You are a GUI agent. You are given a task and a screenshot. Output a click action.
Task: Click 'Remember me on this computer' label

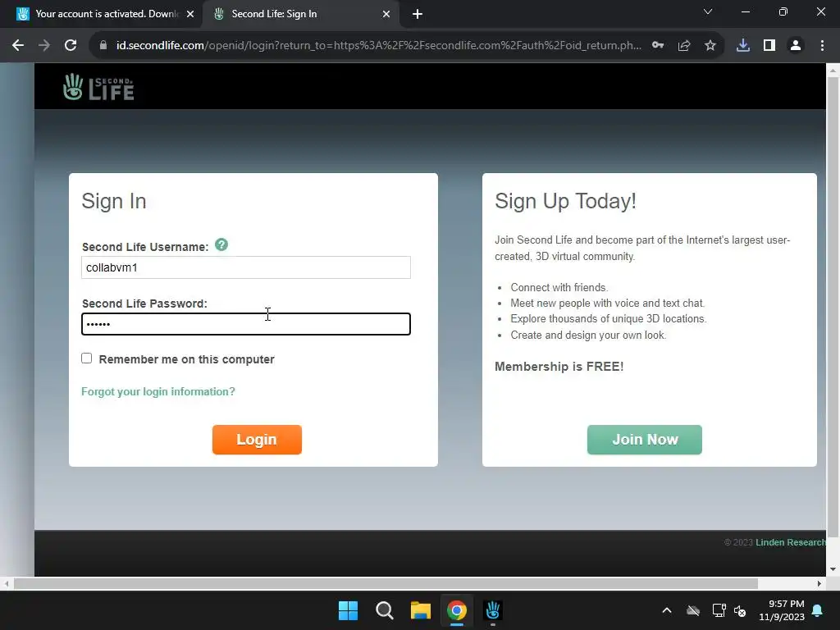(186, 359)
